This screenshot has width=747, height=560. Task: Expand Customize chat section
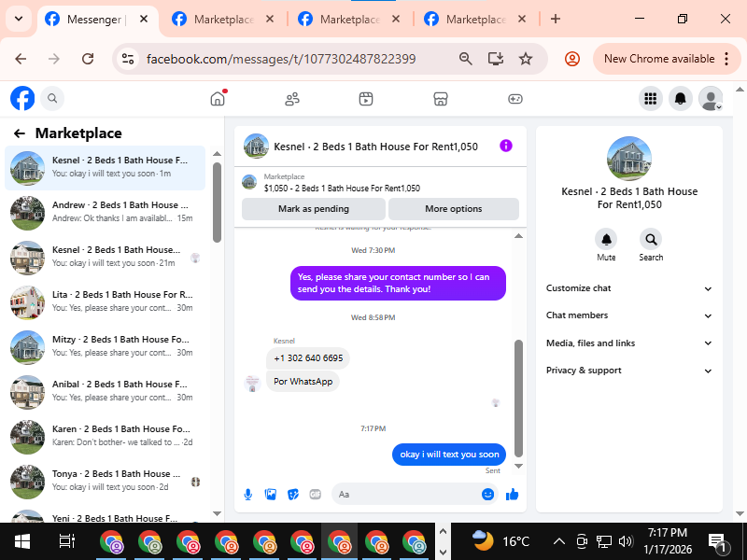click(628, 288)
